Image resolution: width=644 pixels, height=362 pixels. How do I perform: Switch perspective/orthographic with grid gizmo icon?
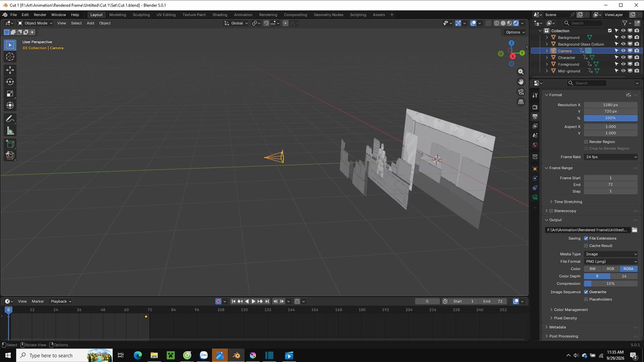521,102
